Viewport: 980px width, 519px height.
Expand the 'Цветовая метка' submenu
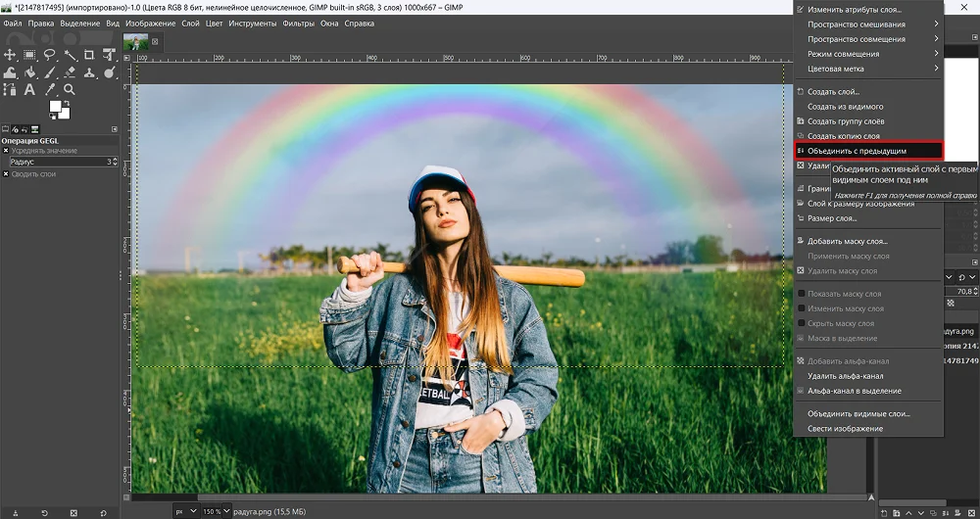pos(868,69)
